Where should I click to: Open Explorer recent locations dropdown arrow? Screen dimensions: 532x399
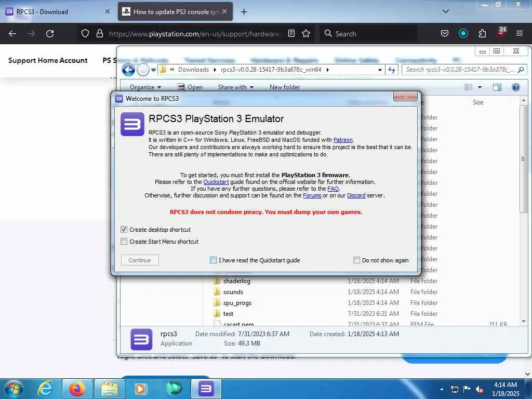point(153,70)
